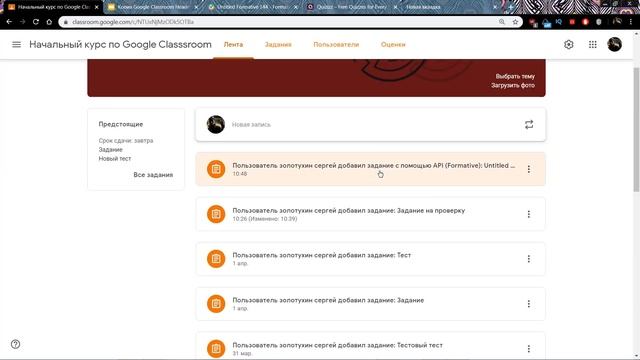
Task: Open the post 'Тестовый тест'
Action: 371,346
